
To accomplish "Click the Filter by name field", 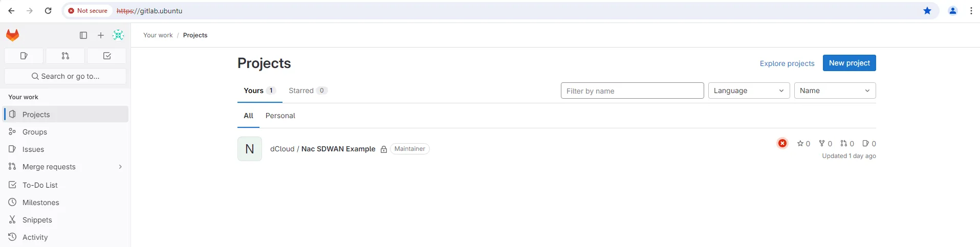I will coord(632,91).
